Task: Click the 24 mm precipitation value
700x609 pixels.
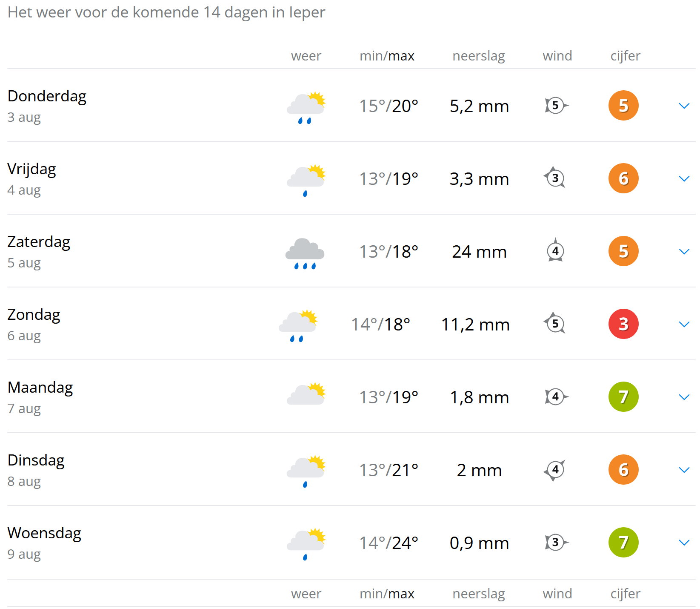Action: tap(479, 252)
